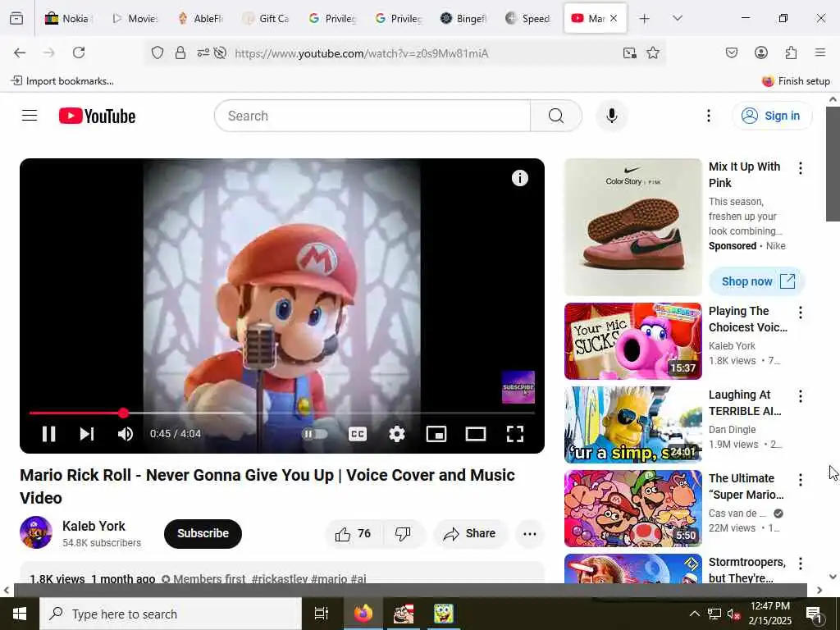The image size is (840, 630).
Task: Open YouTube hamburger guide menu
Action: (30, 116)
